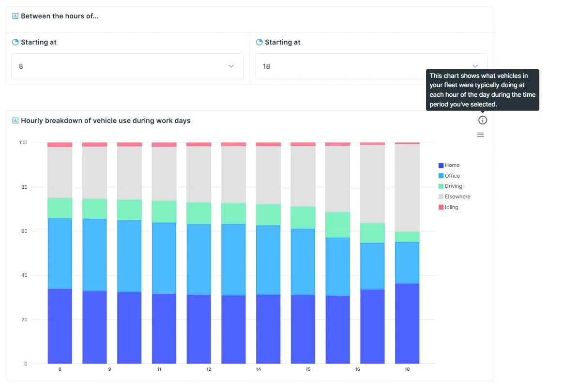Image resolution: width=579 pixels, height=392 pixels.
Task: Click the x-axis label 14
Action: 259,369
